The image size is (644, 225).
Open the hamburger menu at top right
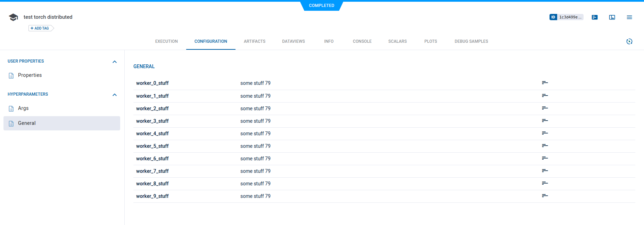pyautogui.click(x=629, y=17)
